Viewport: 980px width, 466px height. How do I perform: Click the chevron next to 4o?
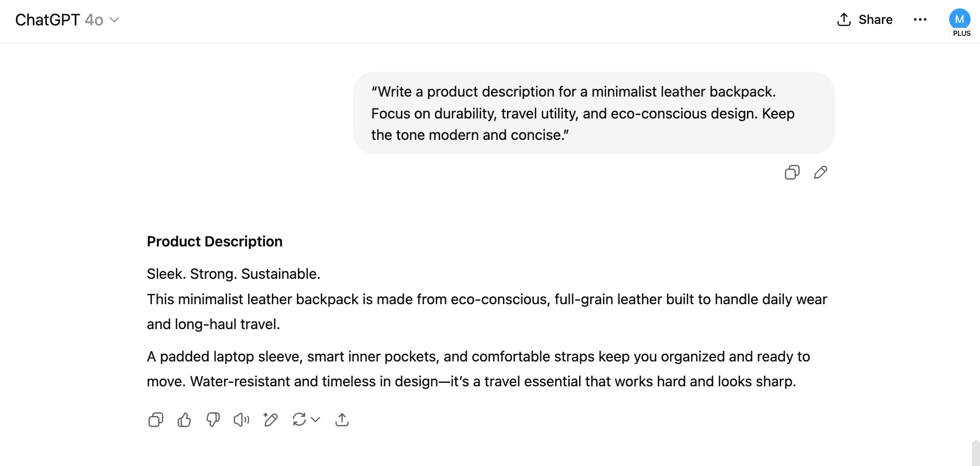tap(115, 20)
